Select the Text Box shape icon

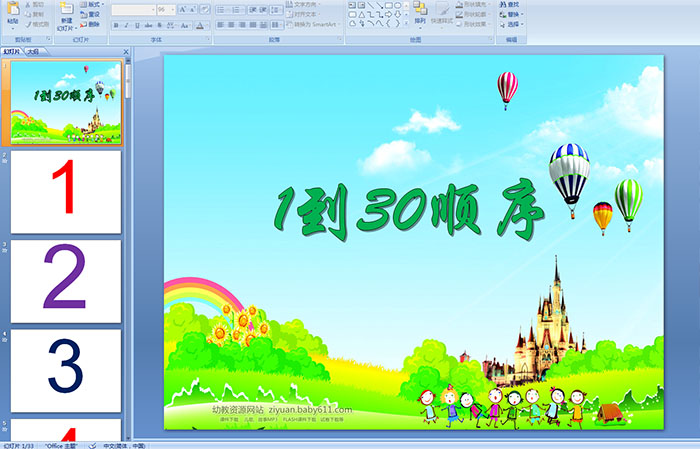point(352,5)
